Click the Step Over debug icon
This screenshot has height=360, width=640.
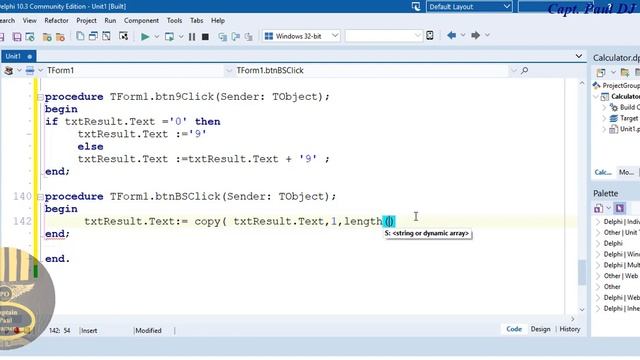click(x=236, y=37)
